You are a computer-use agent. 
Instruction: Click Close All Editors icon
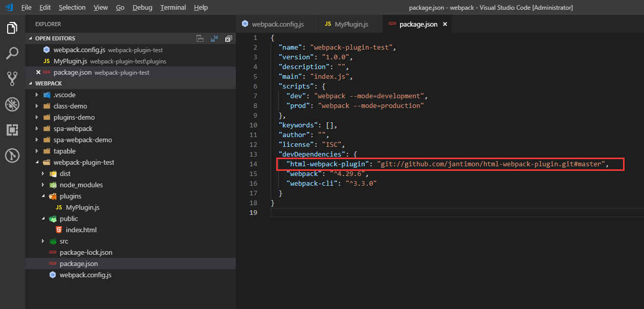(228, 38)
